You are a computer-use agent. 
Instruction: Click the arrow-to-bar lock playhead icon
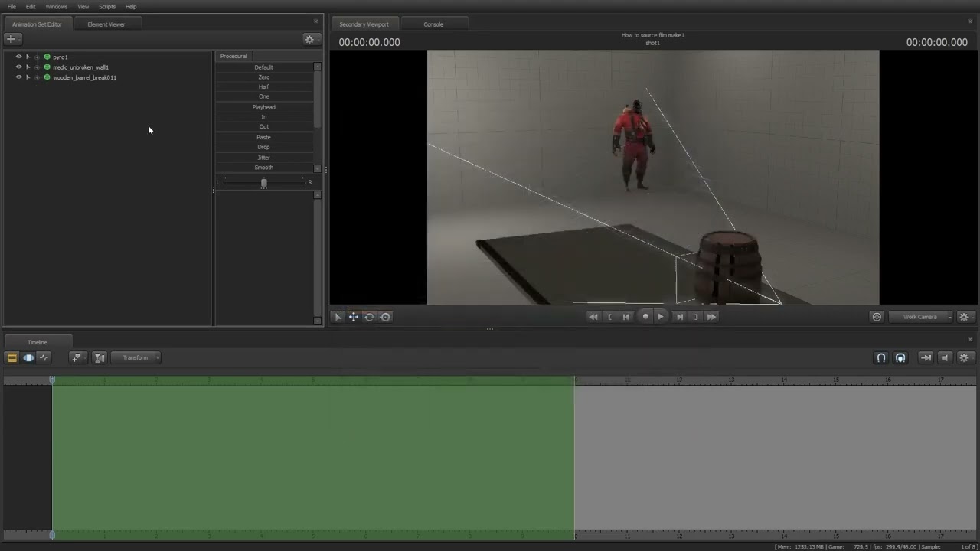(x=926, y=357)
